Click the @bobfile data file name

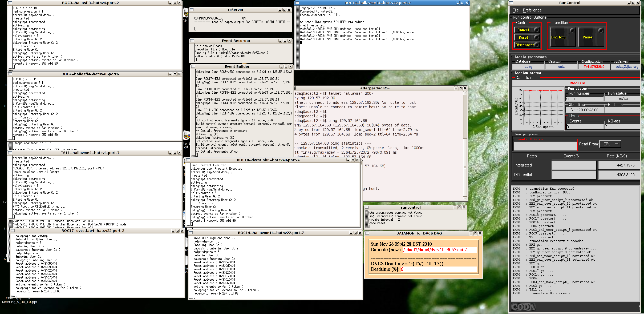(577, 83)
